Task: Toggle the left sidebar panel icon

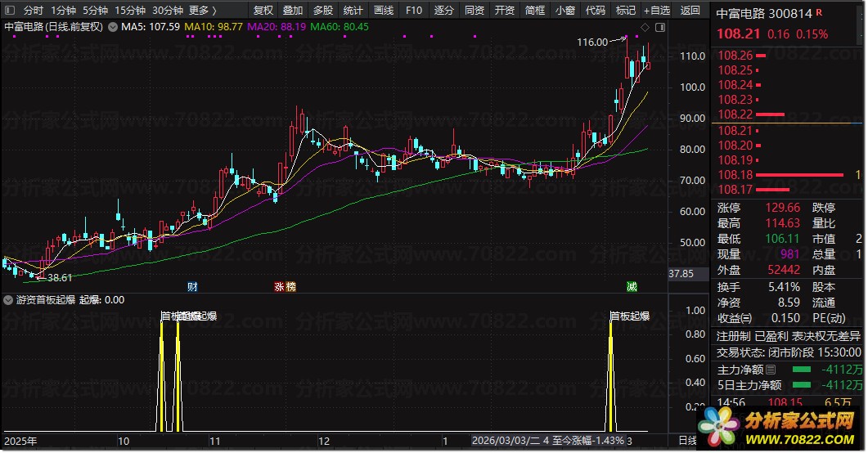Action: click(11, 11)
